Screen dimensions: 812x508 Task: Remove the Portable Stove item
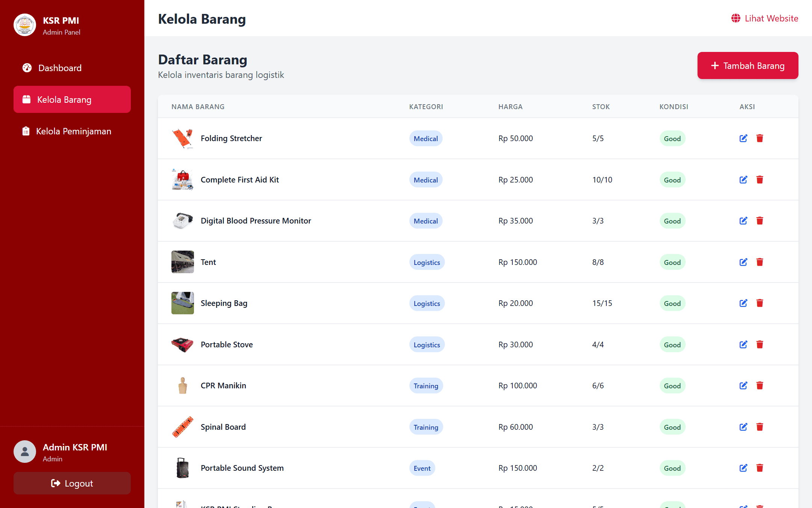(x=760, y=345)
